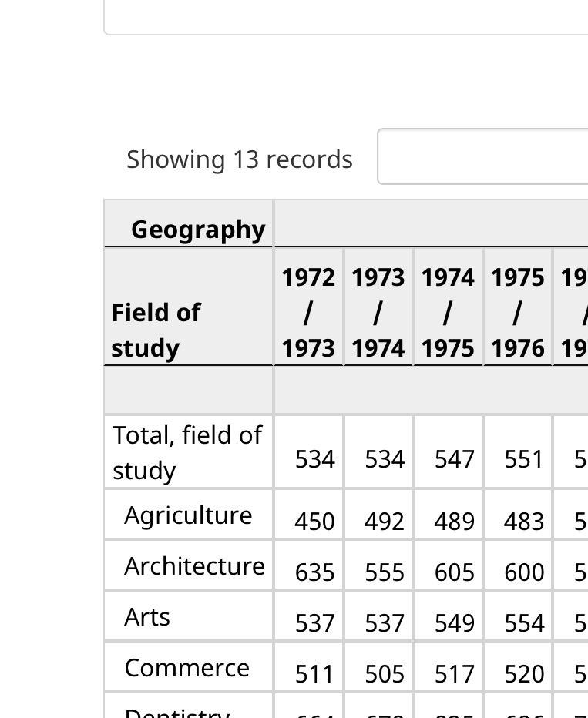588x718 pixels.
Task: Click the Agriculture 1972/1973 value 450
Action: pos(314,522)
